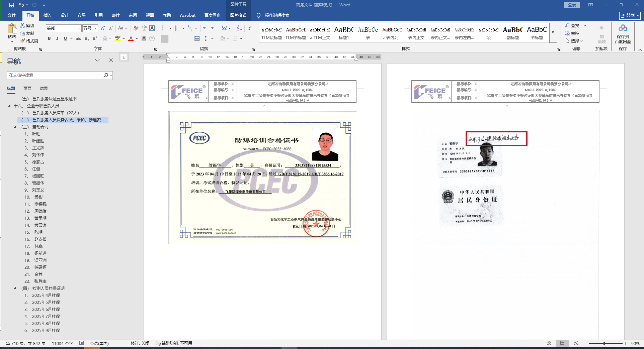The image size is (644, 349).
Task: Close the navigation pane
Action: 111,60
